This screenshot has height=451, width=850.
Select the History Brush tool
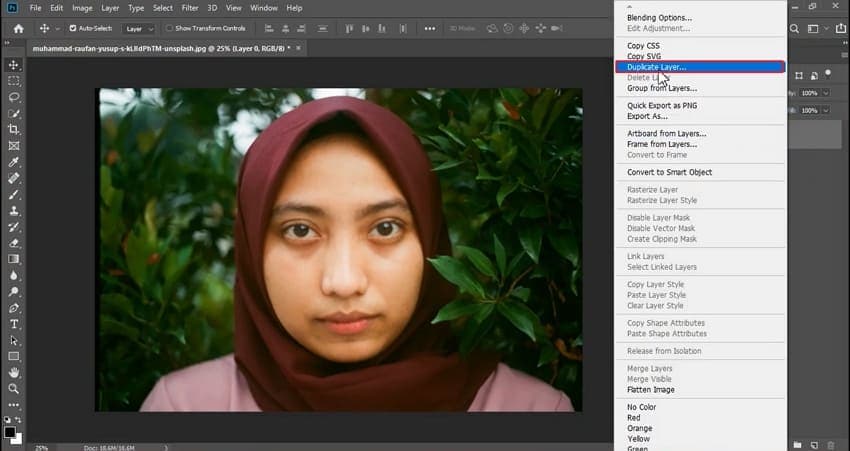coord(14,227)
